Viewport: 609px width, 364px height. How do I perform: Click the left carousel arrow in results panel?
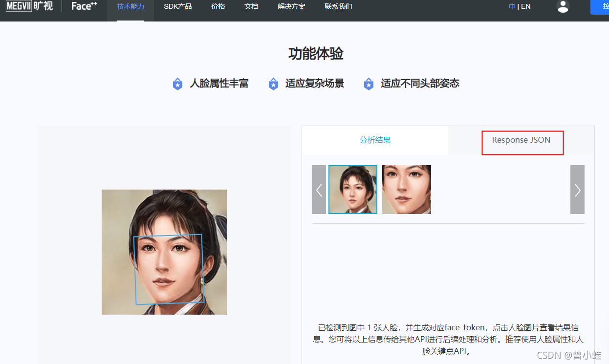point(319,190)
